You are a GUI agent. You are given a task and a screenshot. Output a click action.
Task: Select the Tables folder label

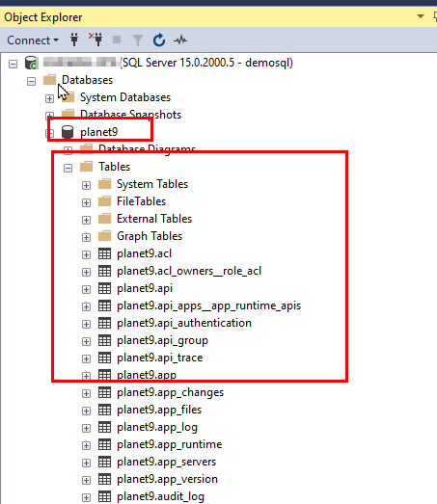tap(114, 167)
